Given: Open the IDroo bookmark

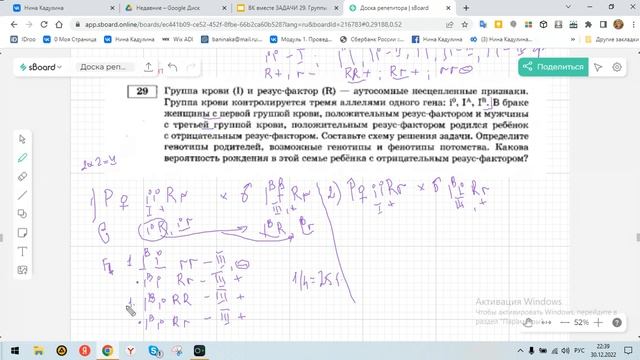Looking at the screenshot, I should (23, 39).
